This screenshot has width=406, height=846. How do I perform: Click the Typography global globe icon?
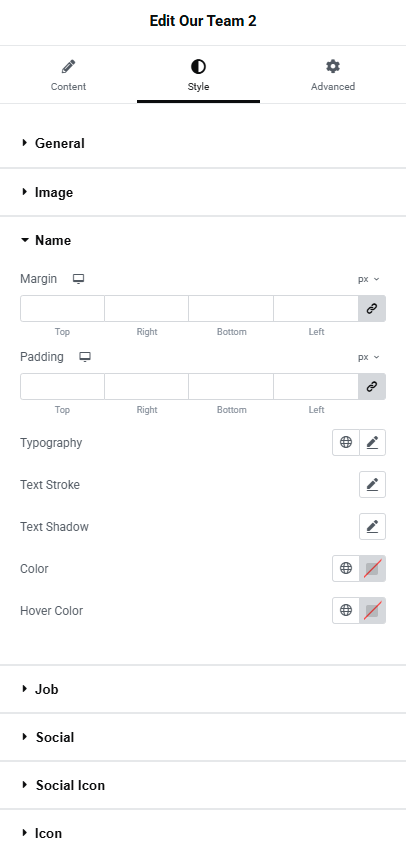346,442
